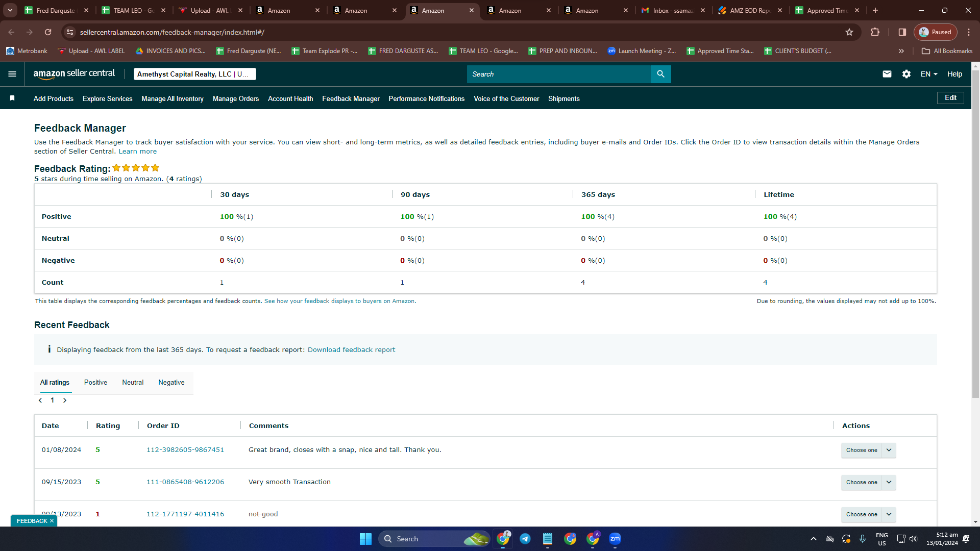Select the All ratings tab
Viewport: 980px width, 551px height.
(55, 383)
